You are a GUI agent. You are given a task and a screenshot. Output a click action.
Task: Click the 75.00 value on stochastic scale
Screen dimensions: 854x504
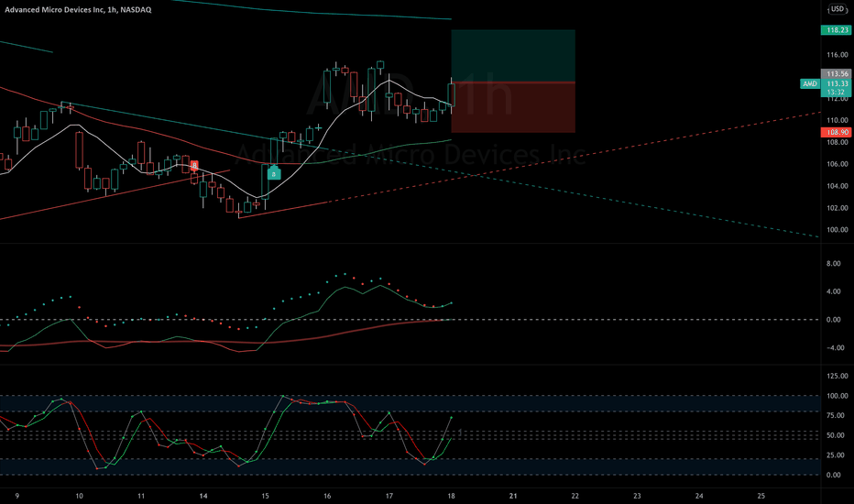[838, 415]
